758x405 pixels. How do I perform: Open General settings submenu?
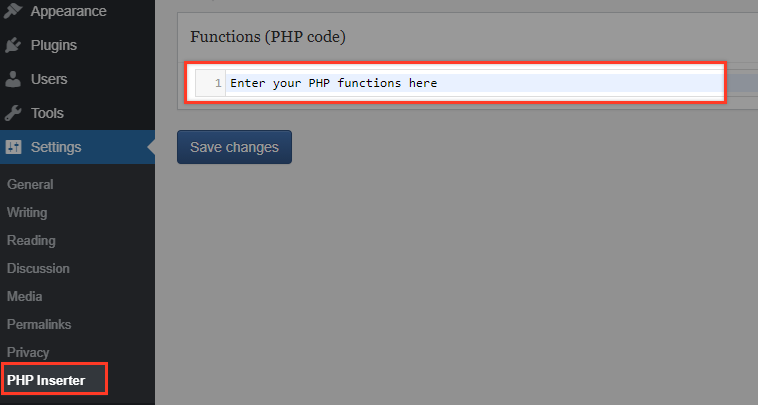30,184
